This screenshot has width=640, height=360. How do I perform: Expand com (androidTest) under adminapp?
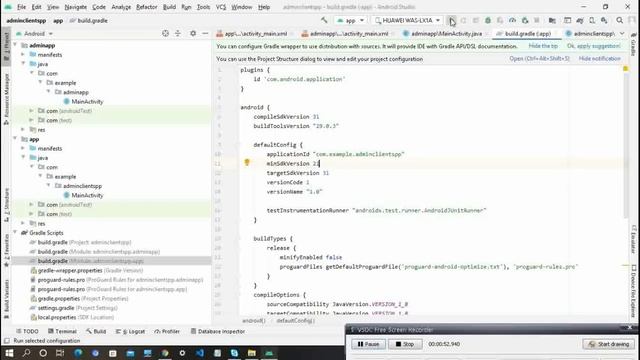31,111
